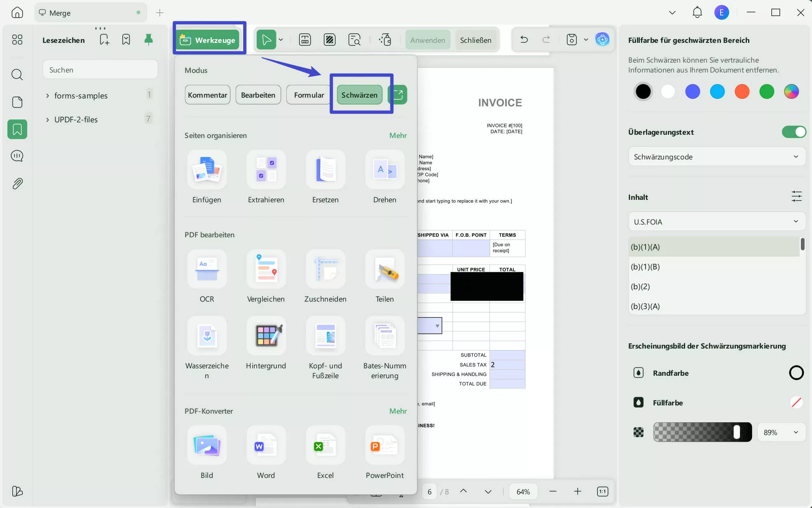Click the add bookmark icon
This screenshot has height=508, width=812.
pyautogui.click(x=104, y=40)
